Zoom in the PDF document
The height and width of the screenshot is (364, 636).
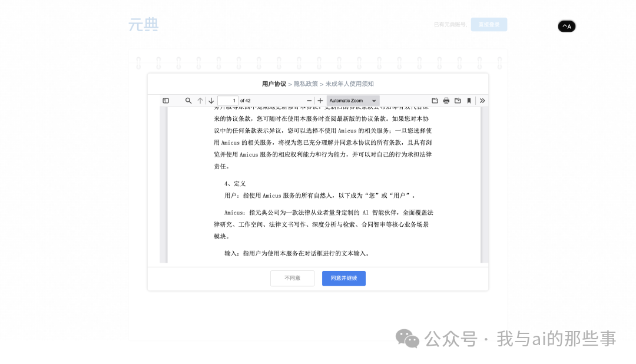(320, 101)
